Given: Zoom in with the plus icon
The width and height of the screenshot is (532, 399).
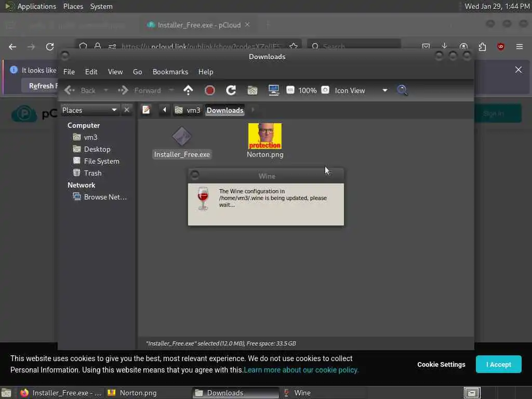Looking at the screenshot, I should [325, 90].
